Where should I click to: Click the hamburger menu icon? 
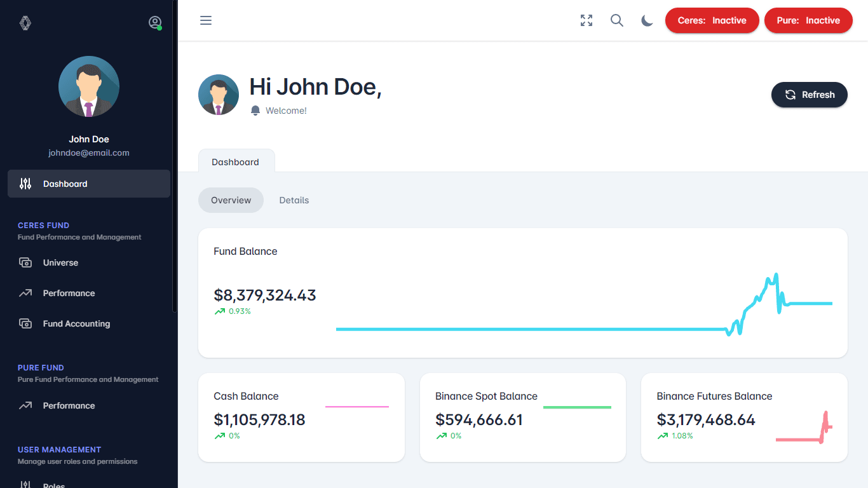[206, 20]
